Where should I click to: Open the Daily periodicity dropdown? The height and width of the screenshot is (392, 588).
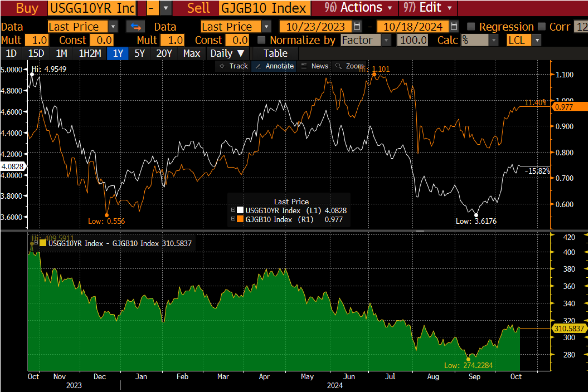click(x=227, y=53)
